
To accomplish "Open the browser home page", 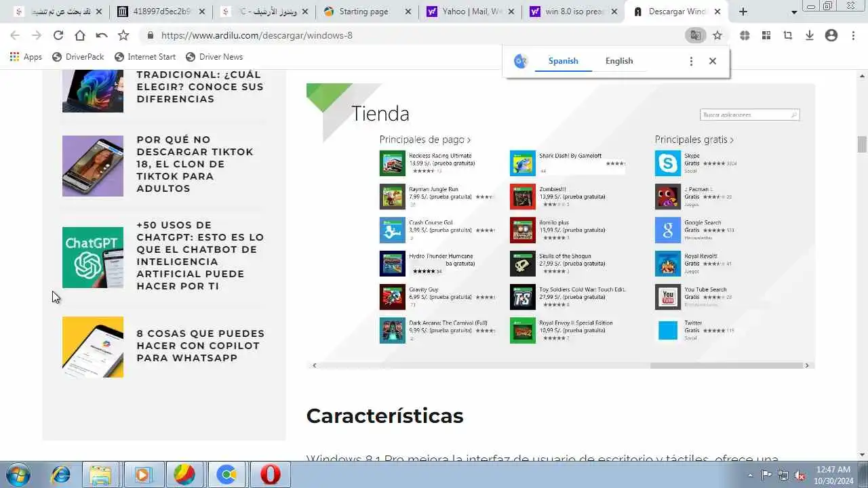I will (x=80, y=35).
